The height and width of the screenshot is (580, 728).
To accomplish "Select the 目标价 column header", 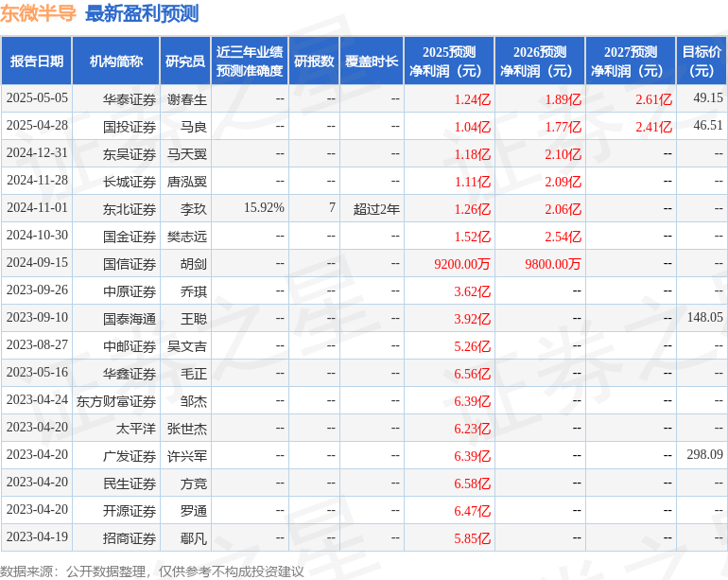I will (x=702, y=61).
